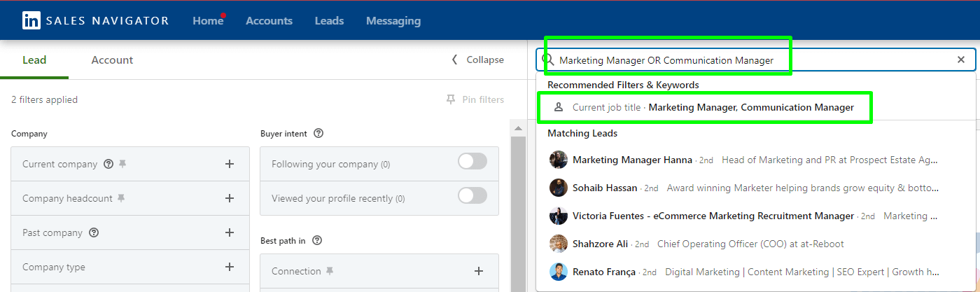This screenshot has height=292, width=980.
Task: Open Past company help question icon
Action: click(94, 232)
